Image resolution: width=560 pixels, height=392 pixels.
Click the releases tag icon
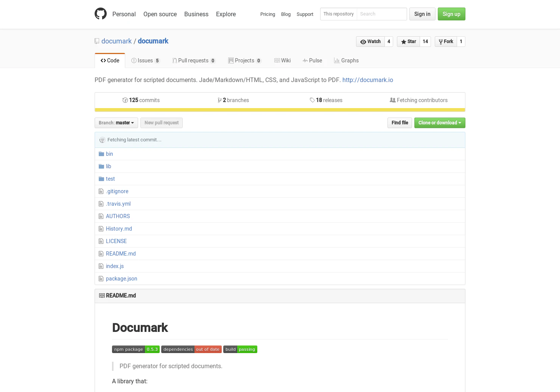(312, 100)
